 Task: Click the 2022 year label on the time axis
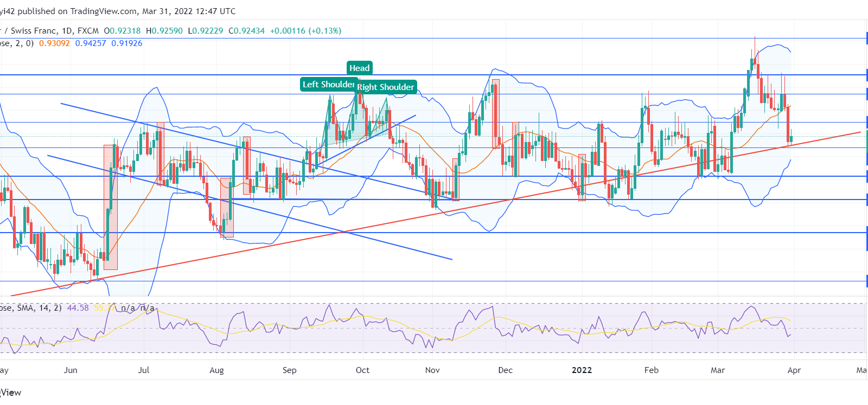[582, 370]
